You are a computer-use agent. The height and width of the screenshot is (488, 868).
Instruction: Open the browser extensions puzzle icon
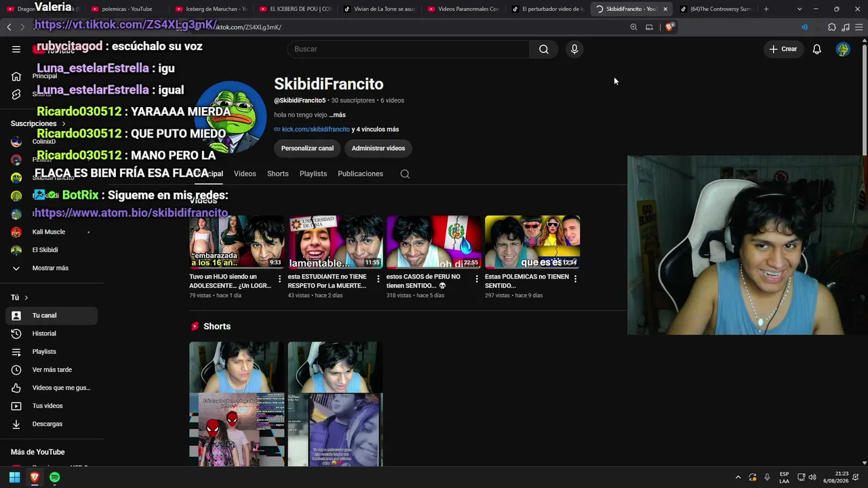click(x=832, y=27)
